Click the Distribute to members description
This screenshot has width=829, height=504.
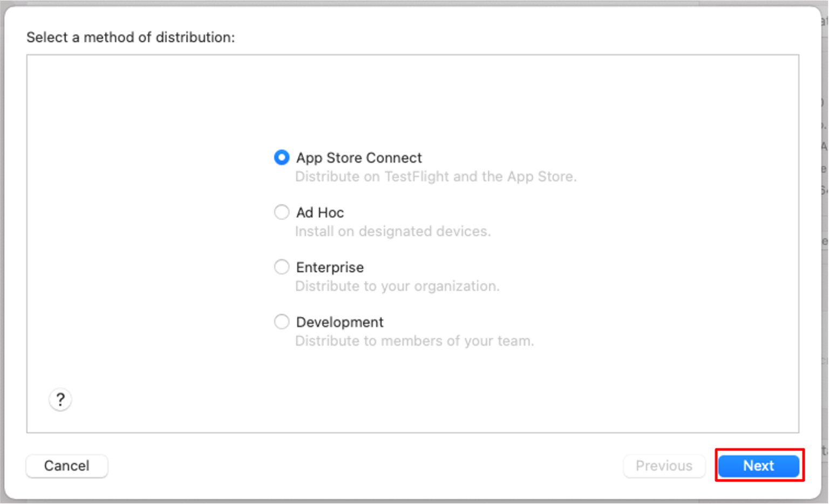tap(414, 340)
